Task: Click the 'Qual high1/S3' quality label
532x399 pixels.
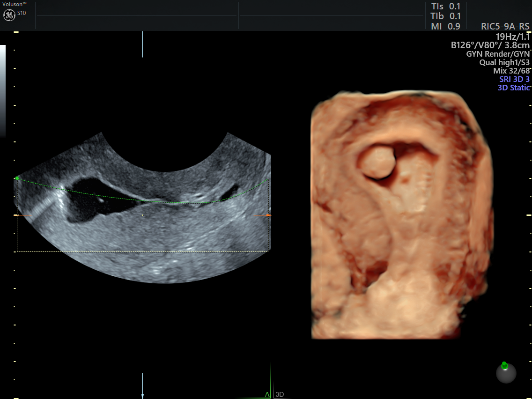Action: point(504,62)
